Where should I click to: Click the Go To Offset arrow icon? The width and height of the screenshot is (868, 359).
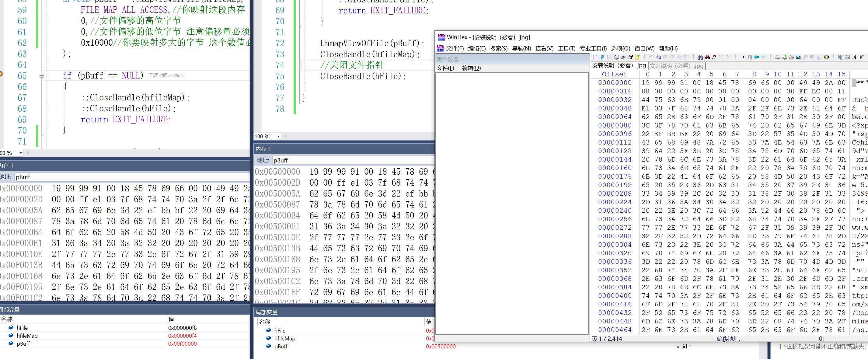click(x=742, y=57)
